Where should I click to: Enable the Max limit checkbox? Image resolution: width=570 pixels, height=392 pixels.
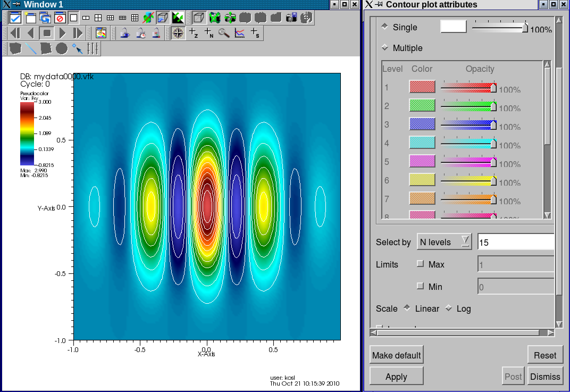[x=420, y=264]
